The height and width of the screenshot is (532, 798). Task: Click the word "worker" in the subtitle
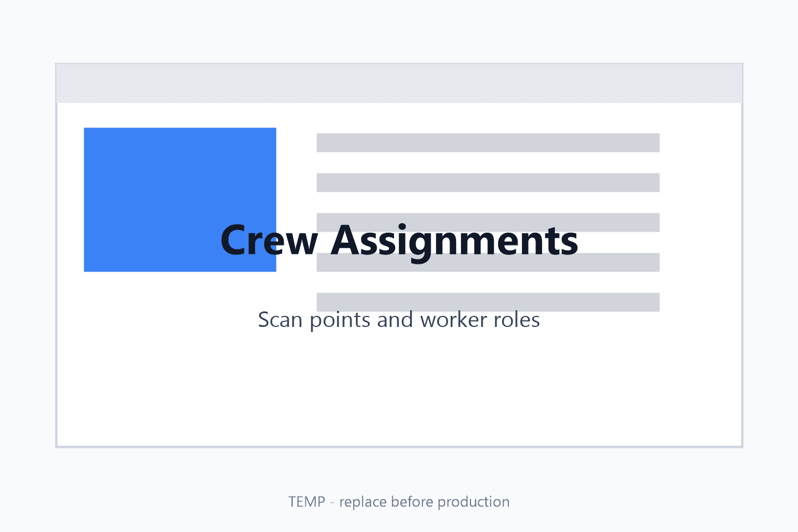[454, 320]
